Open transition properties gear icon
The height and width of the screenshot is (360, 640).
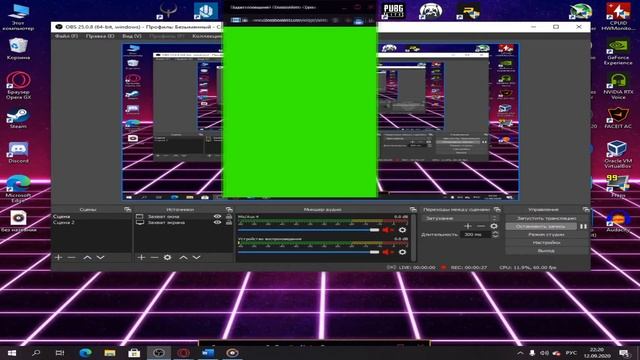click(494, 226)
